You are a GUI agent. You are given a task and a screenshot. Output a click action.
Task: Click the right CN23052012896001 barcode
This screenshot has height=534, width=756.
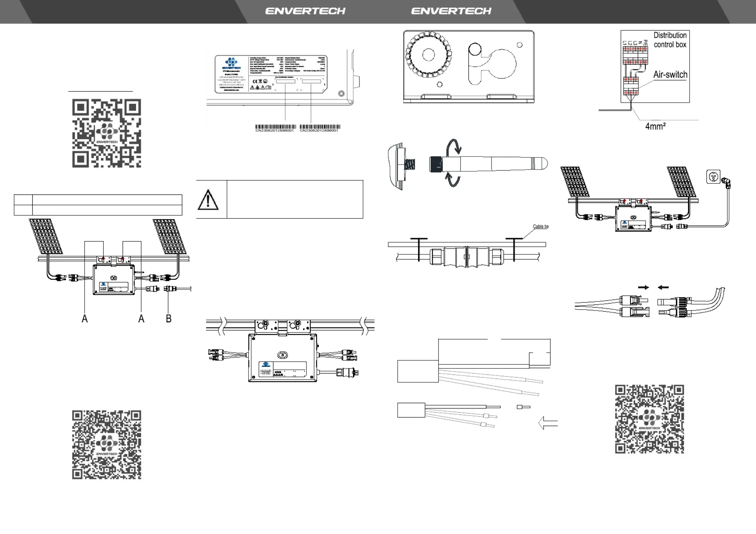click(320, 128)
